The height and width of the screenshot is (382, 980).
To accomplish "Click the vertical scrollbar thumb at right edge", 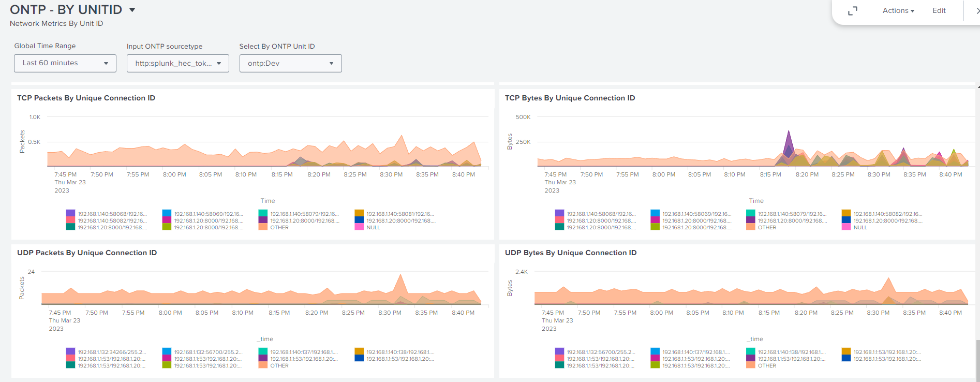I will point(977,361).
